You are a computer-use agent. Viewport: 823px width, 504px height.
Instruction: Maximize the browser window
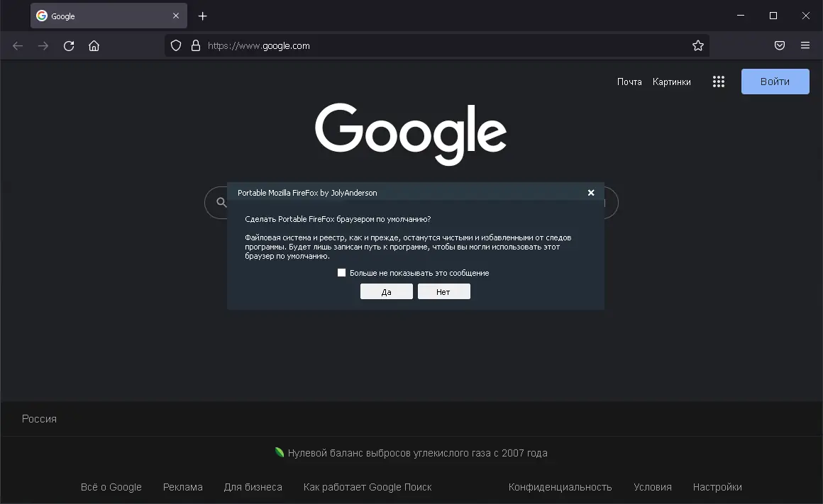coord(773,16)
